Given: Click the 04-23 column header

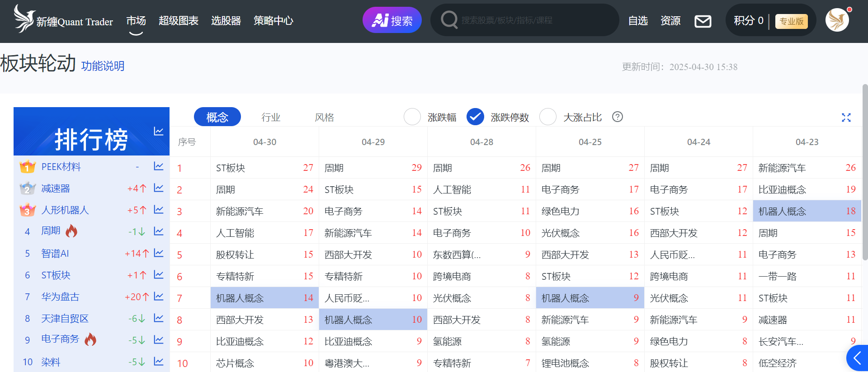Looking at the screenshot, I should (807, 142).
